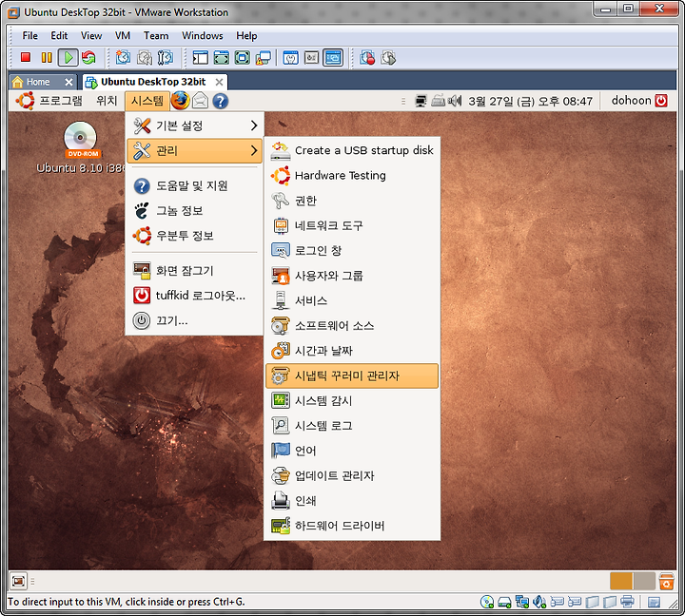Select 화면 잠그기
The image size is (685, 616).
(194, 271)
